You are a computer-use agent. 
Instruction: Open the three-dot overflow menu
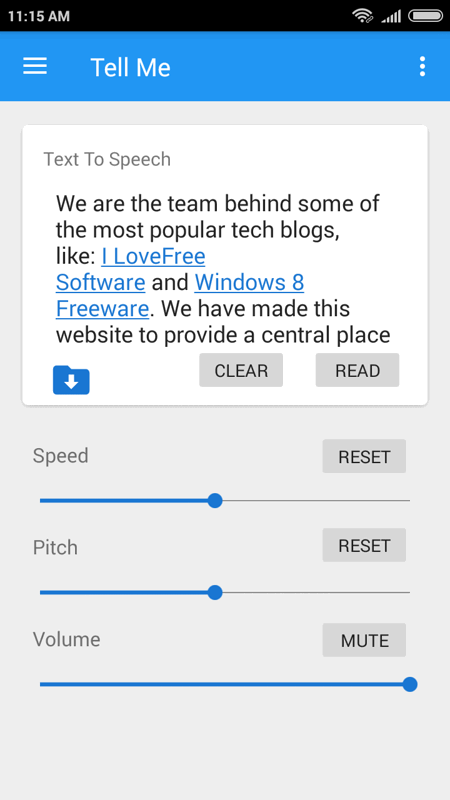pyautogui.click(x=422, y=66)
